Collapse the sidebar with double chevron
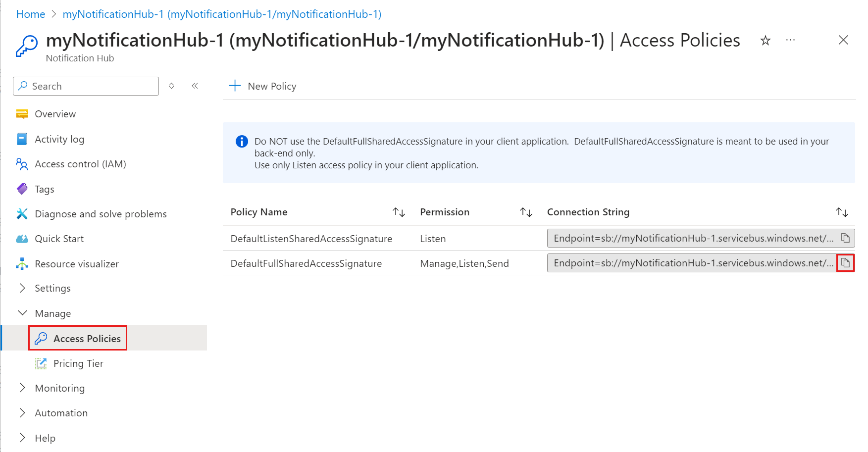 click(195, 86)
